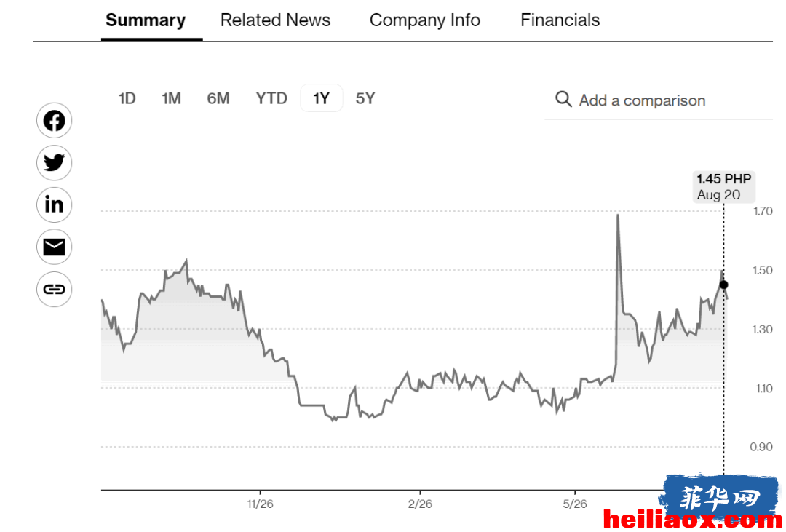
Task: Switch chart to 1M range
Action: [x=171, y=98]
